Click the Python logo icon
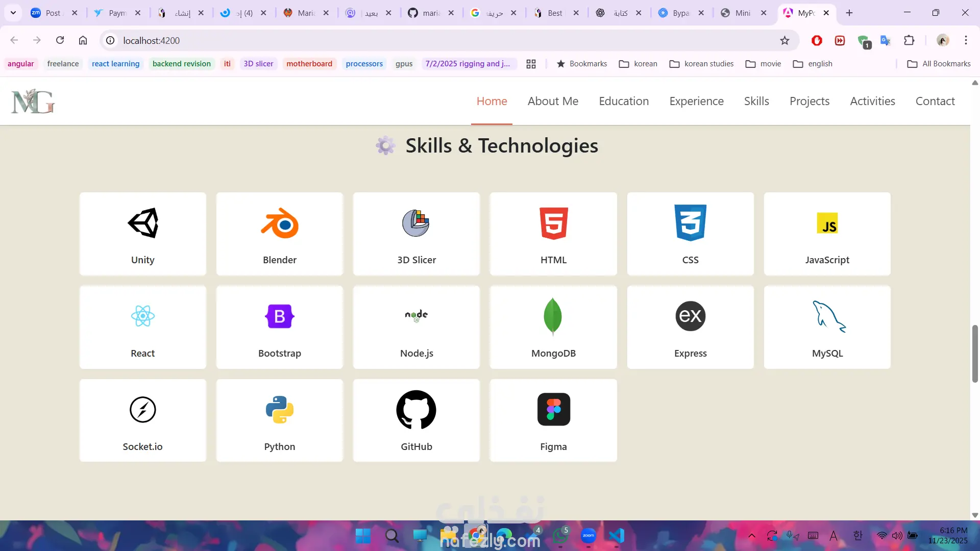 pos(280,410)
